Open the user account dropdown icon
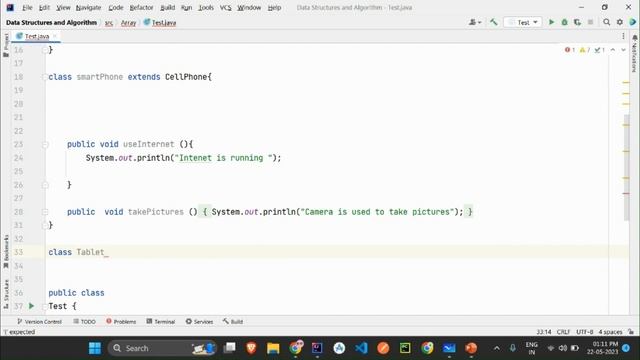The width and height of the screenshot is (640, 360). pos(475,22)
